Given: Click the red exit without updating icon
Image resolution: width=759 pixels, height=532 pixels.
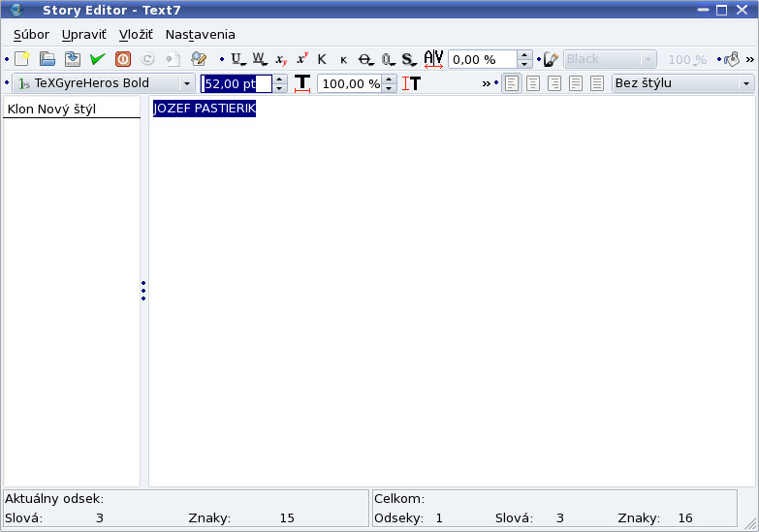Looking at the screenshot, I should click(123, 59).
